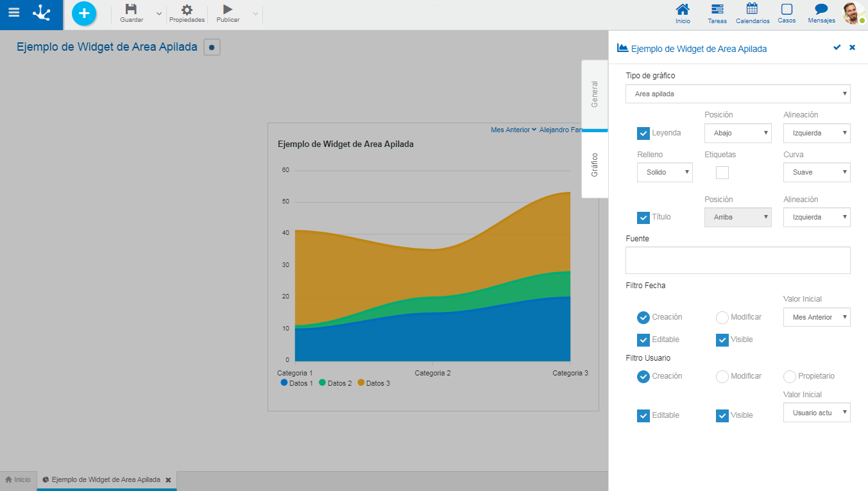
Task: Select Modificar radio under Filtro Usuario
Action: (x=722, y=376)
